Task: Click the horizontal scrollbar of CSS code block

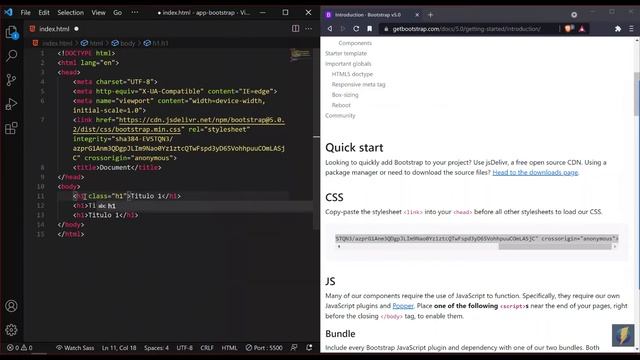Action: [555, 247]
